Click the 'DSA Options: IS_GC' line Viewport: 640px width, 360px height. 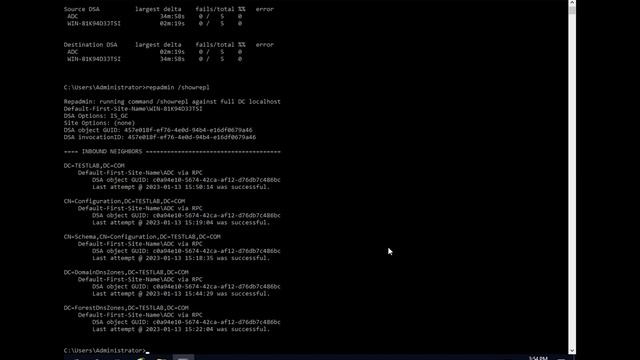click(x=96, y=116)
